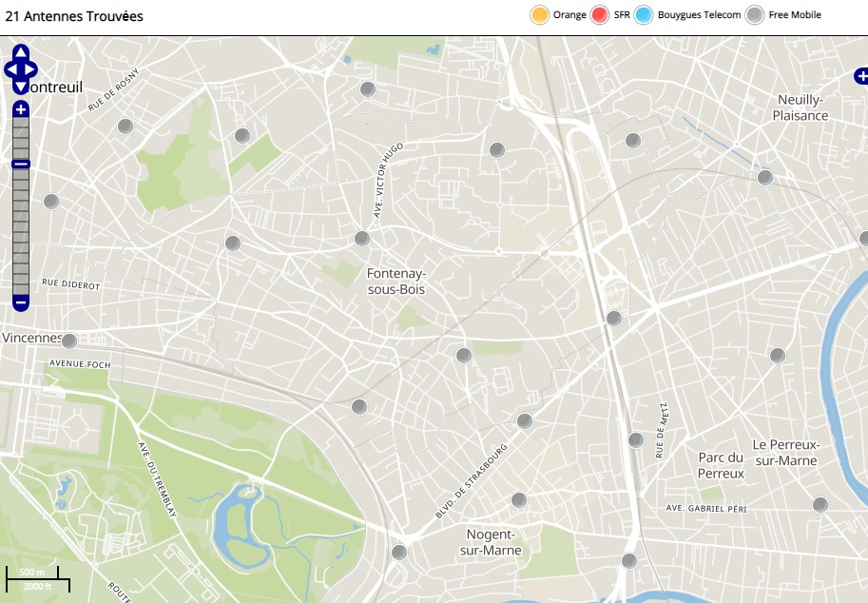Click the Free Mobile legend label
The height and width of the screenshot is (603, 868).
[x=795, y=15]
